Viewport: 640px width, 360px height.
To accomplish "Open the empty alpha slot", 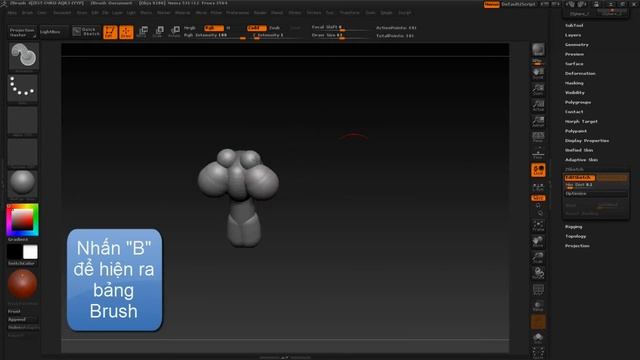I will tap(22, 120).
